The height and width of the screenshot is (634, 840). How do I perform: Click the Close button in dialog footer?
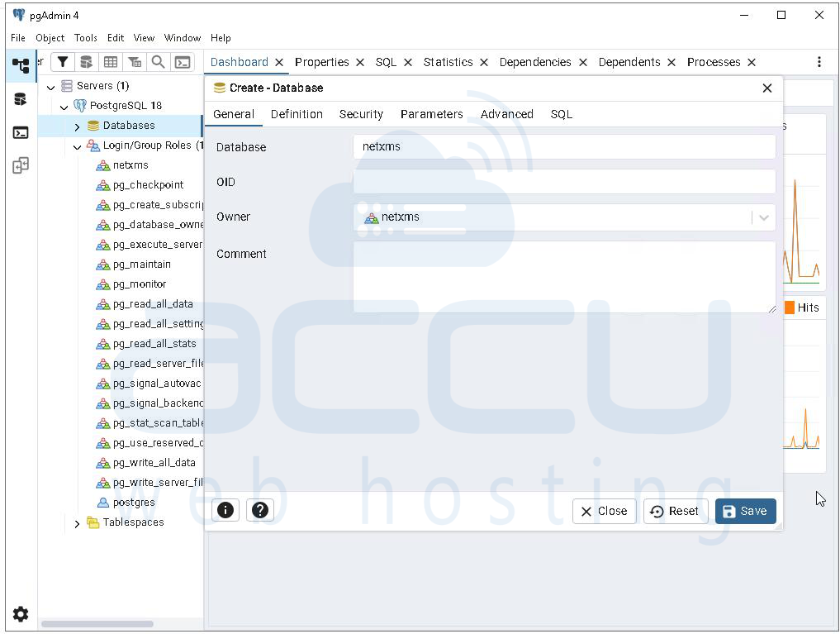click(604, 511)
